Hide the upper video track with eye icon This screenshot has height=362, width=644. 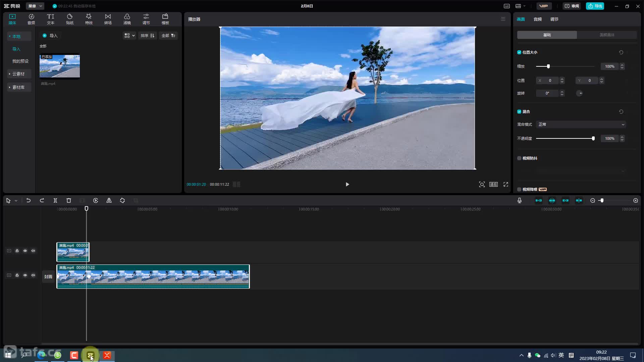click(x=25, y=251)
